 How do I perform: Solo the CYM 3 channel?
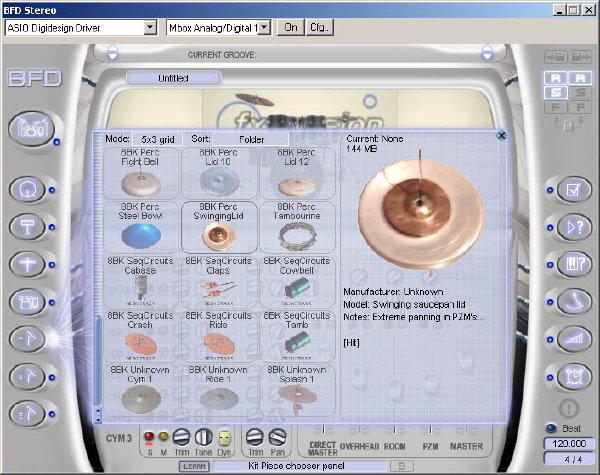pyautogui.click(x=149, y=437)
